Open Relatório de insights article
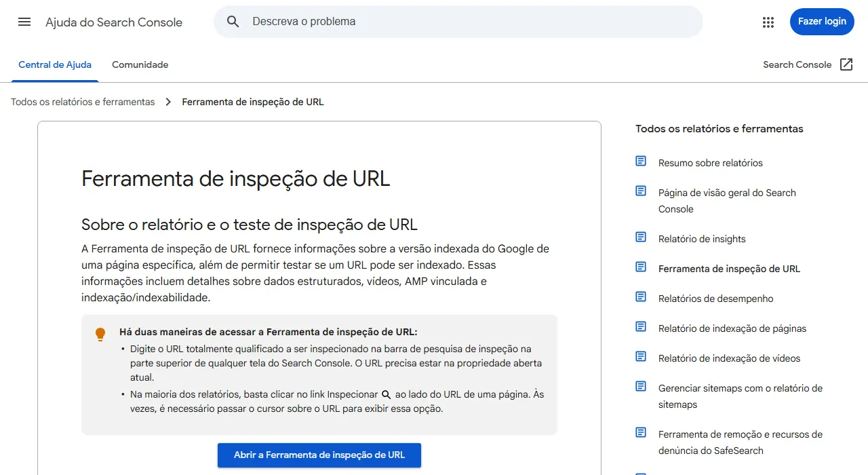The image size is (868, 475). coord(702,239)
